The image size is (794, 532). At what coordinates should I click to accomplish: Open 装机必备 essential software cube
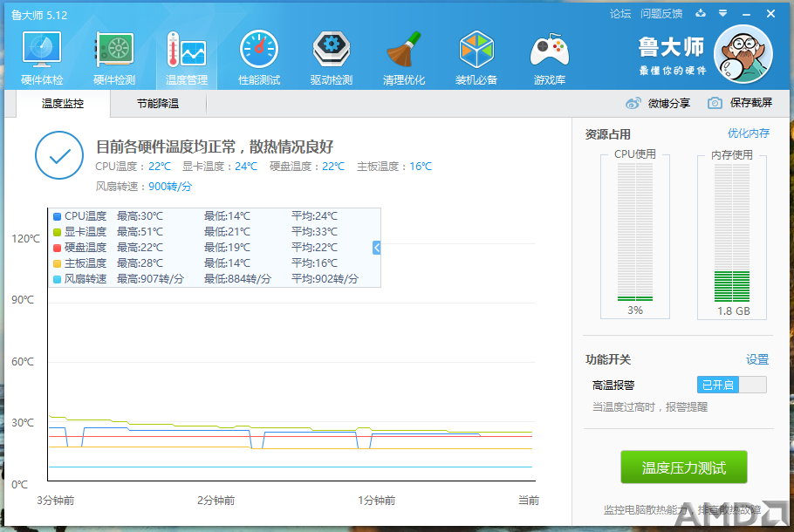[x=476, y=58]
